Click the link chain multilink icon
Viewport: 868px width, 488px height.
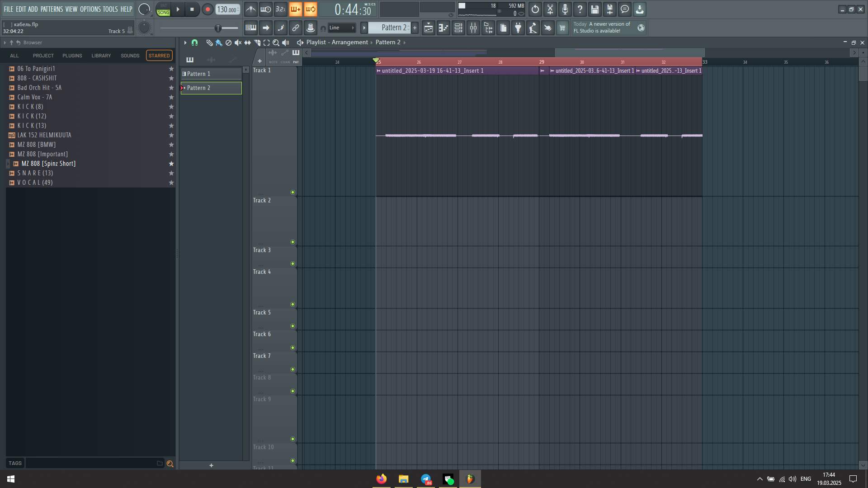(296, 28)
